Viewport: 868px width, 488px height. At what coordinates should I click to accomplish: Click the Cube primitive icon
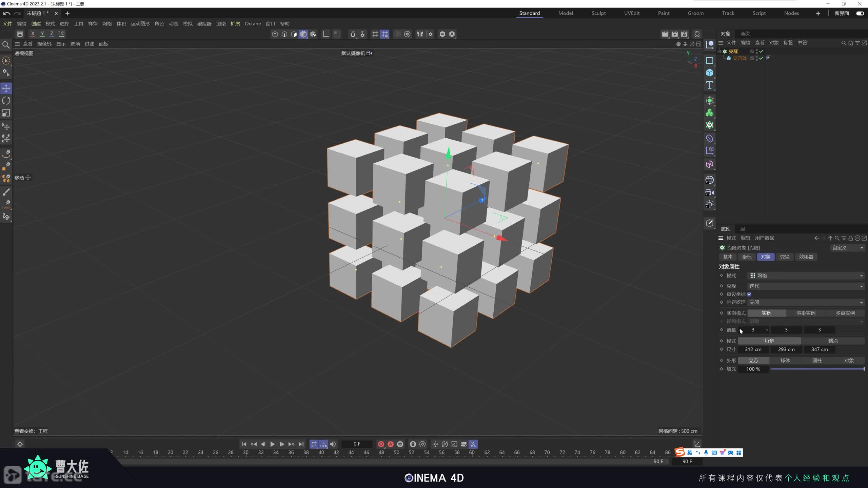(x=710, y=73)
